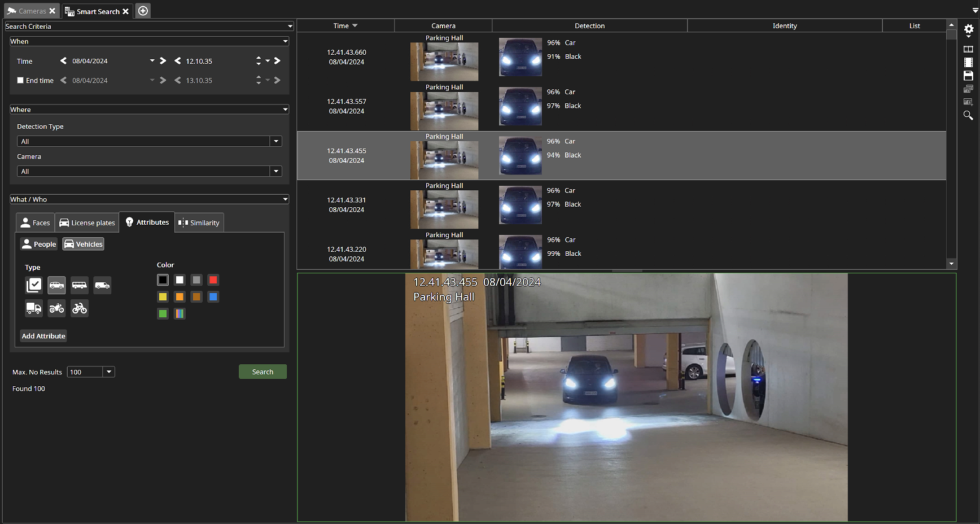
Task: Open the Detection Type dropdown
Action: point(275,141)
